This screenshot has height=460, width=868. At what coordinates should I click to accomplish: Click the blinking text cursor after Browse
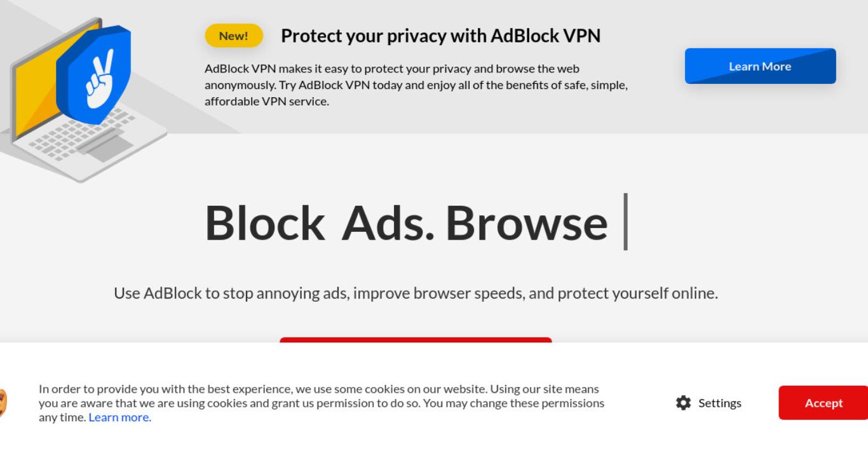[626, 222]
